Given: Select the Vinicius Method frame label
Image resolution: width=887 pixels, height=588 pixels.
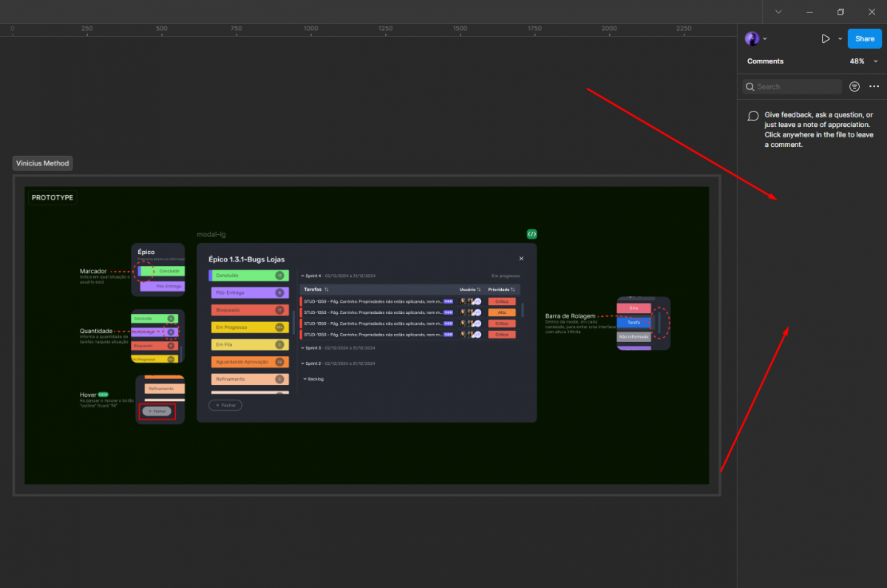Looking at the screenshot, I should pyautogui.click(x=42, y=163).
